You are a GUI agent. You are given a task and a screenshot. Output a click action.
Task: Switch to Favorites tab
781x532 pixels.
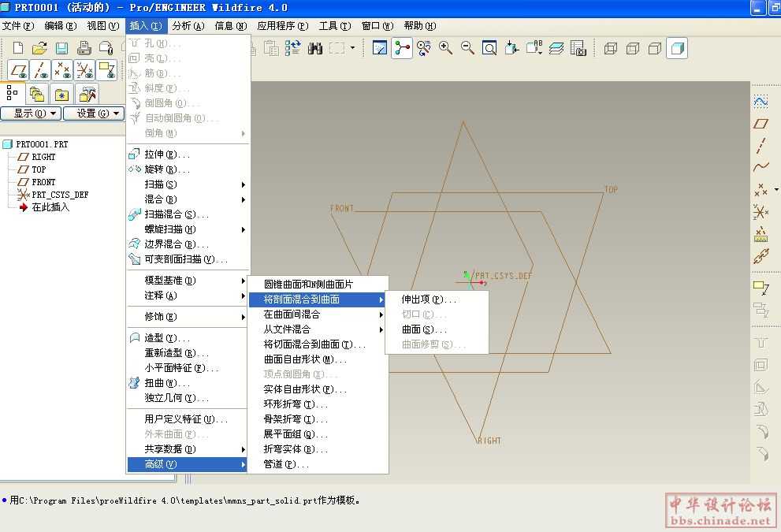[61, 94]
